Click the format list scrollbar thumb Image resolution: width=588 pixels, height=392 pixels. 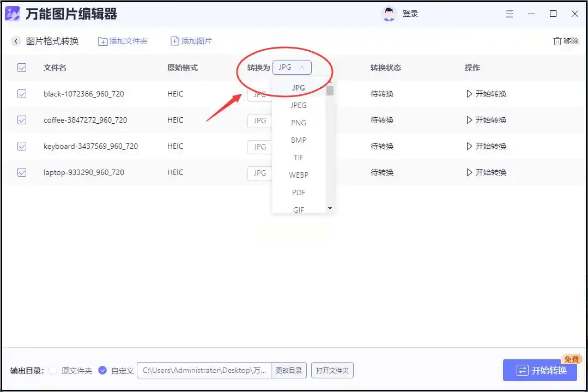pos(330,91)
